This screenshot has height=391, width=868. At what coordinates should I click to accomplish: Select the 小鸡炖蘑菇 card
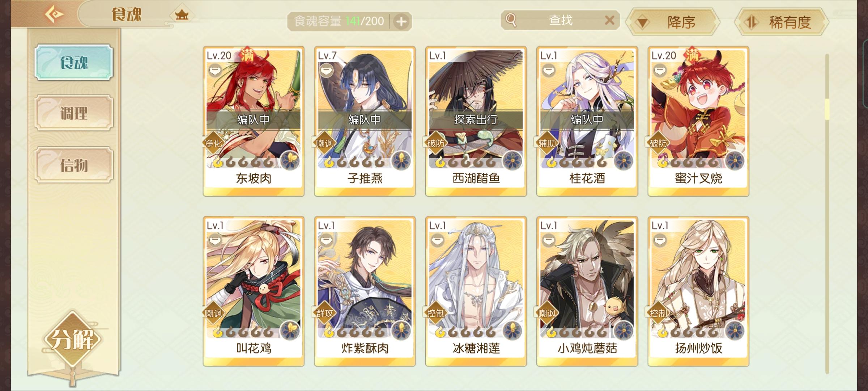point(587,291)
